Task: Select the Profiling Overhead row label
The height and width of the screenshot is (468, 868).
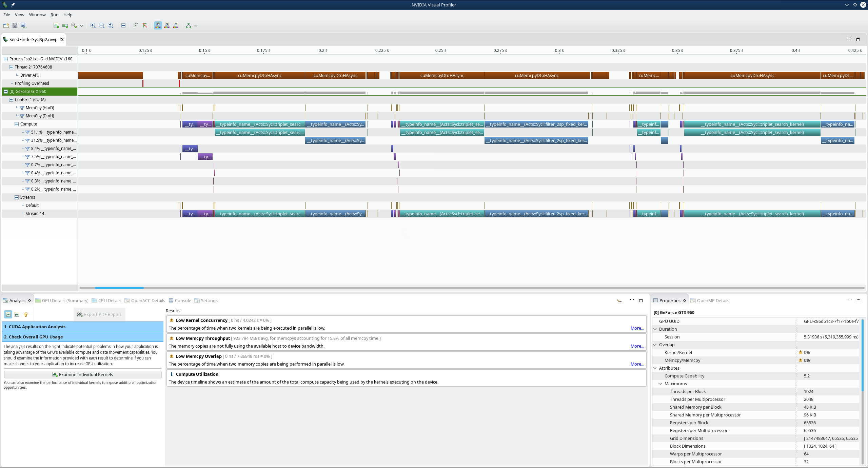Action: click(32, 83)
